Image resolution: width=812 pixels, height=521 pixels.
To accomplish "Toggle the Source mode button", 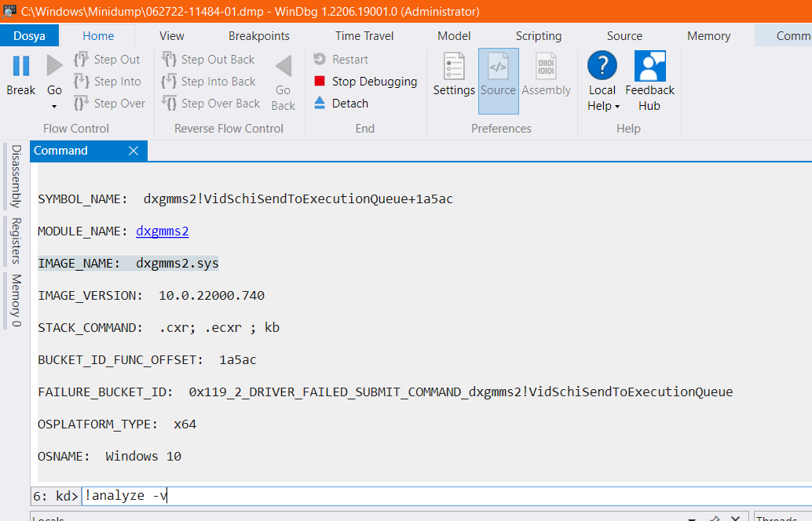I will (x=498, y=81).
